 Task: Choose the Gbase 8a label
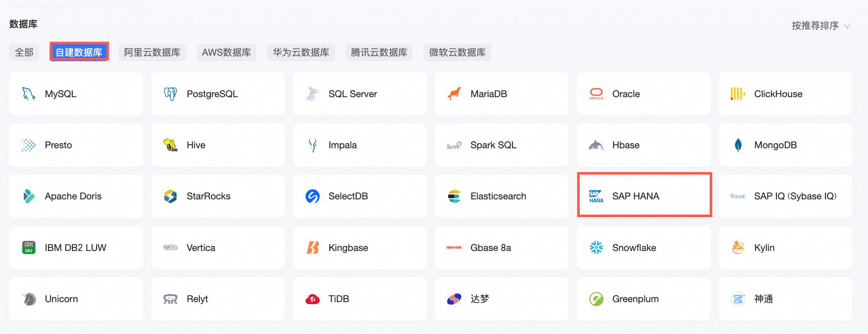491,248
